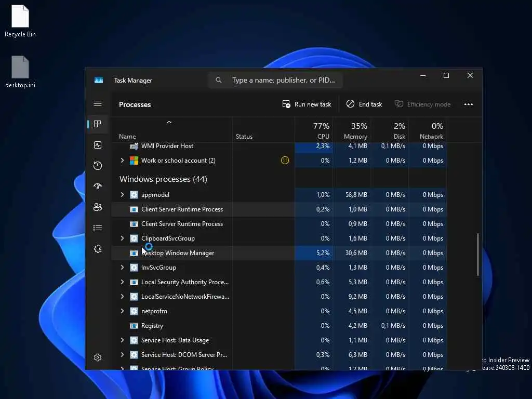
Task: Click the search magnifier icon
Action: pos(219,80)
